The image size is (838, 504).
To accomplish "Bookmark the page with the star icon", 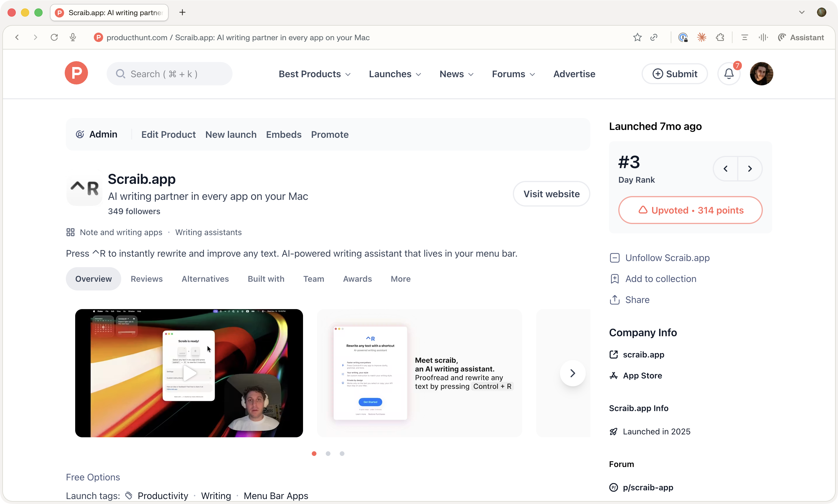I will coord(637,37).
